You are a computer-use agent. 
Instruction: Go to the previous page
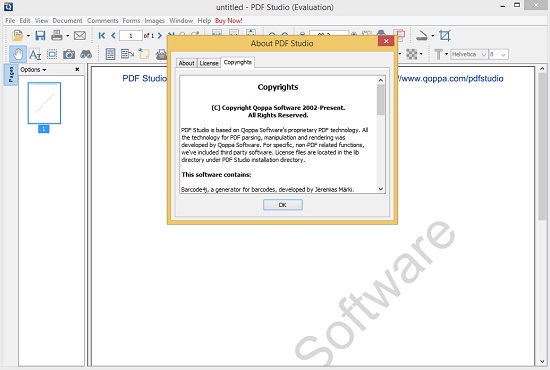(x=113, y=35)
